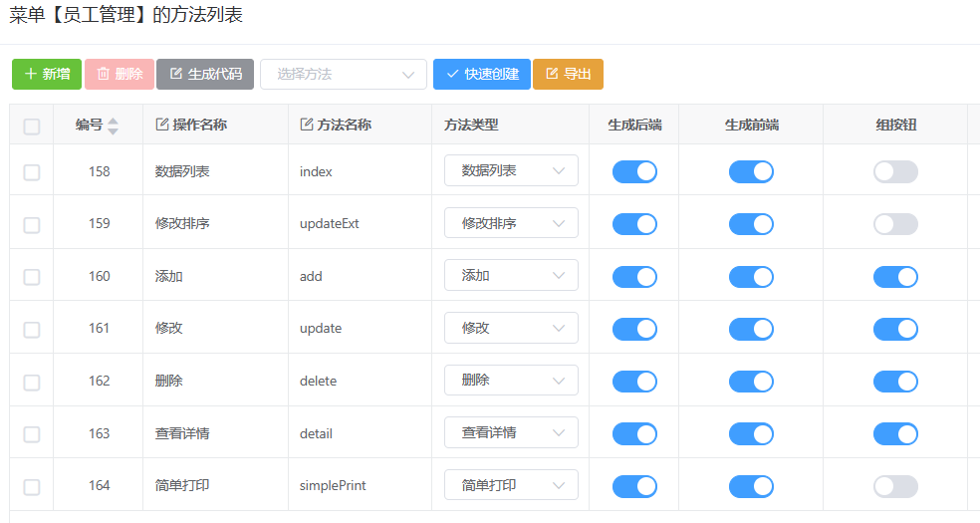This screenshot has width=980, height=523.
Task: Click the export icon on 导出 button
Action: tap(552, 74)
